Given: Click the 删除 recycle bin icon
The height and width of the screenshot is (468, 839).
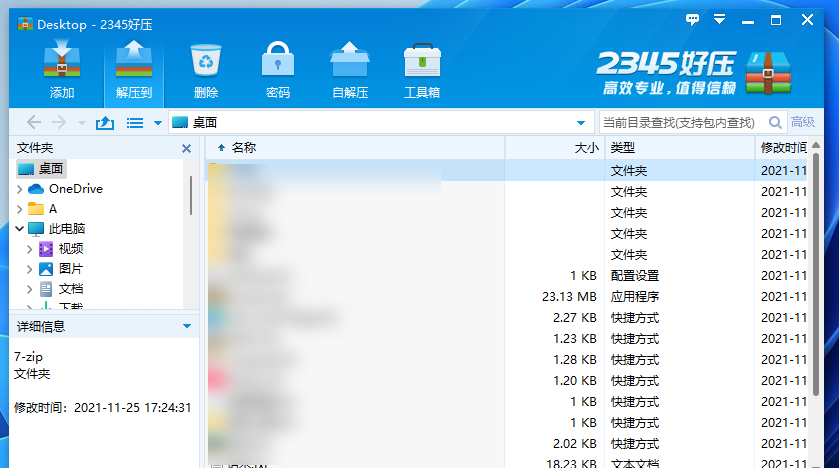Looking at the screenshot, I should pyautogui.click(x=206, y=71).
